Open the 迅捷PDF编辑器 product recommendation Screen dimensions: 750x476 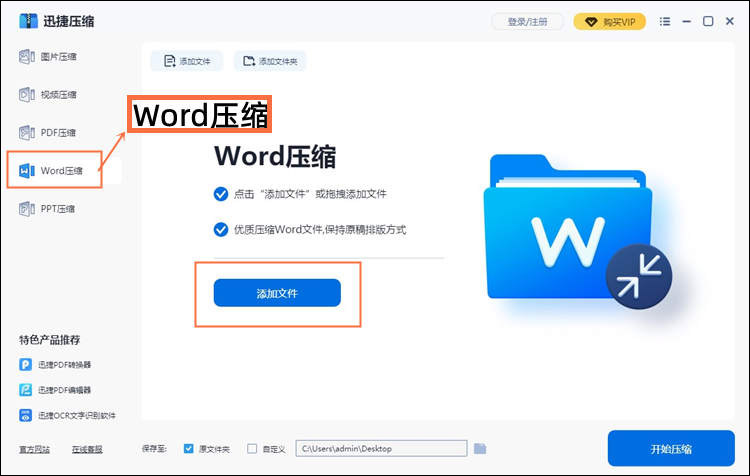point(55,390)
